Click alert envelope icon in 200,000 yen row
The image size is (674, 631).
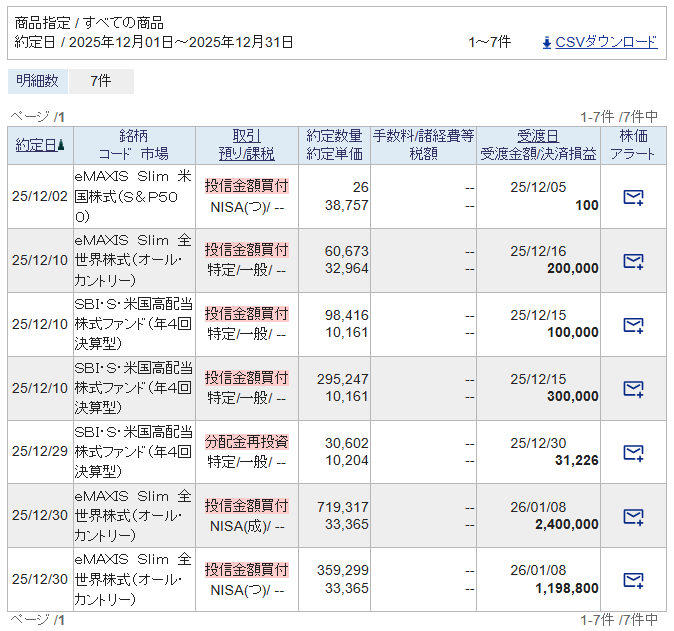[x=632, y=261]
